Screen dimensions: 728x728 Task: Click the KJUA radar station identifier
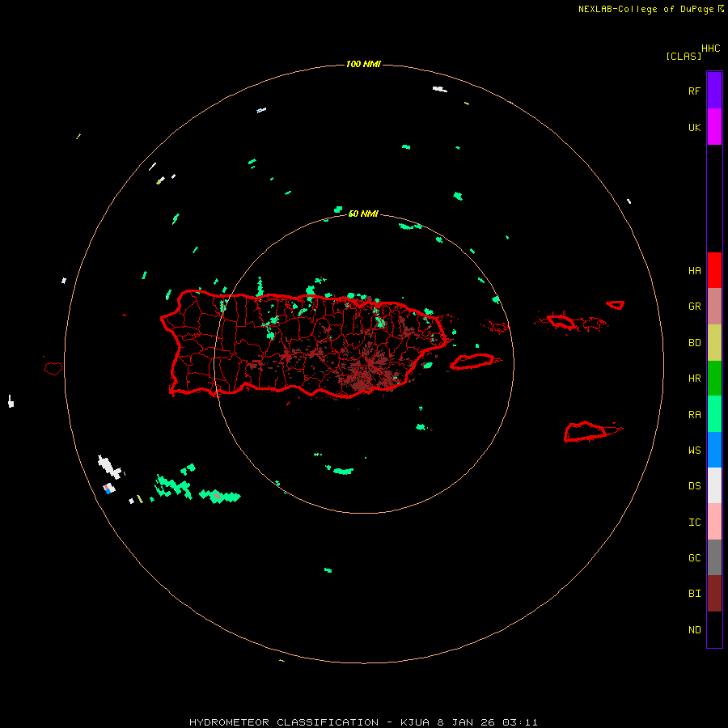(x=415, y=722)
